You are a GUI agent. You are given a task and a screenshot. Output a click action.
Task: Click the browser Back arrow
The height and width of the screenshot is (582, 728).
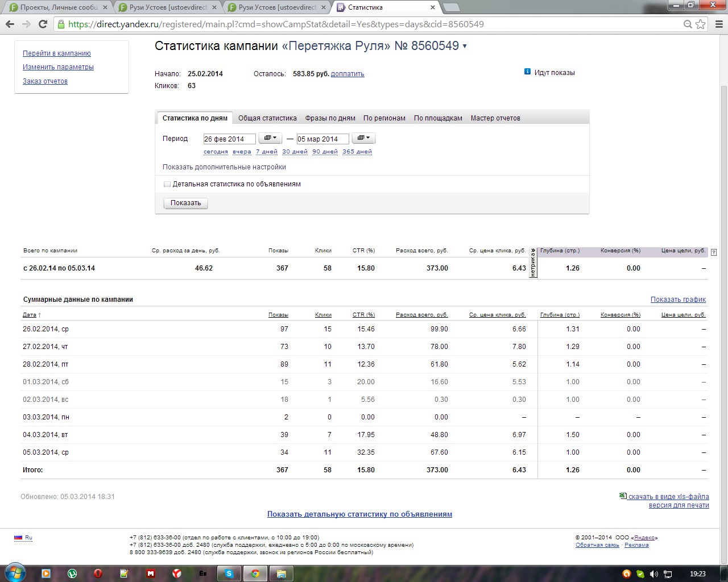point(10,24)
